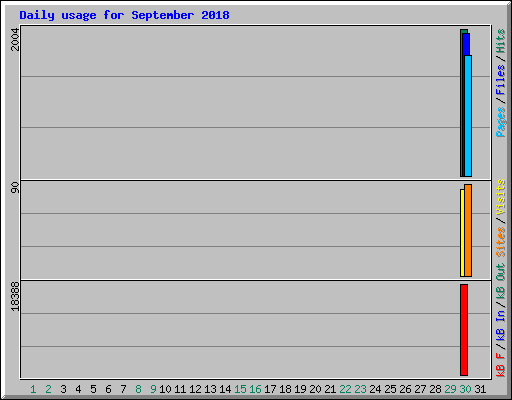Click day 27 on the x-axis

pyautogui.click(x=420, y=389)
